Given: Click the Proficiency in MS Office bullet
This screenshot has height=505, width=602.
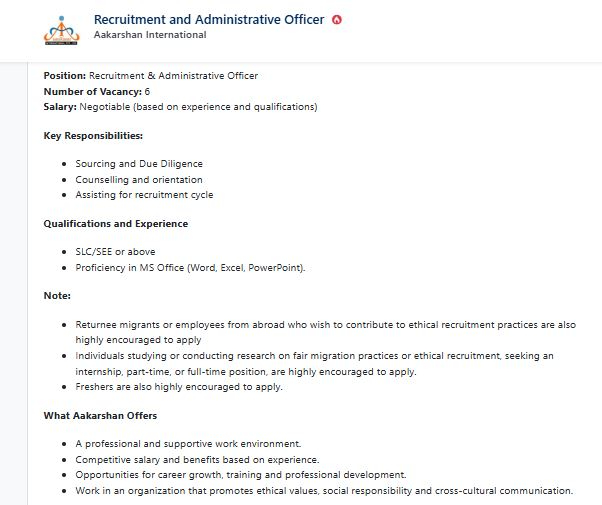Looking at the screenshot, I should (190, 268).
